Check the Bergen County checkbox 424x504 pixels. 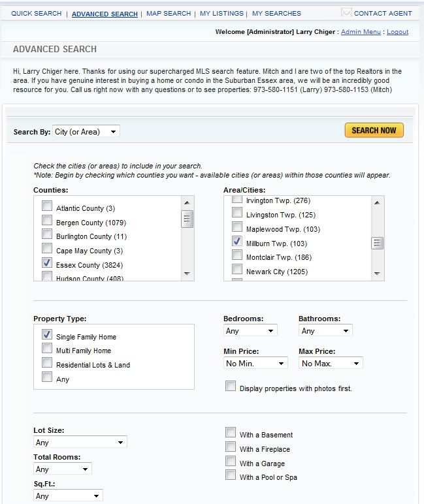pos(47,220)
